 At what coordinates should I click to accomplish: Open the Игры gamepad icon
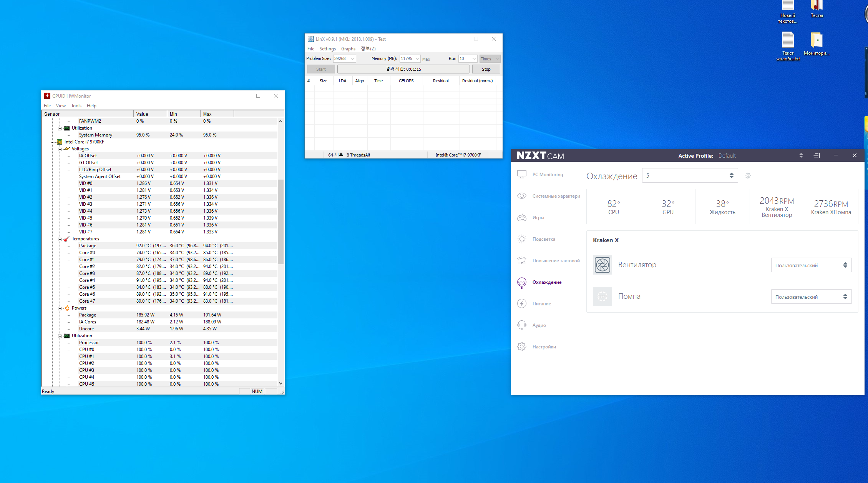tap(521, 217)
